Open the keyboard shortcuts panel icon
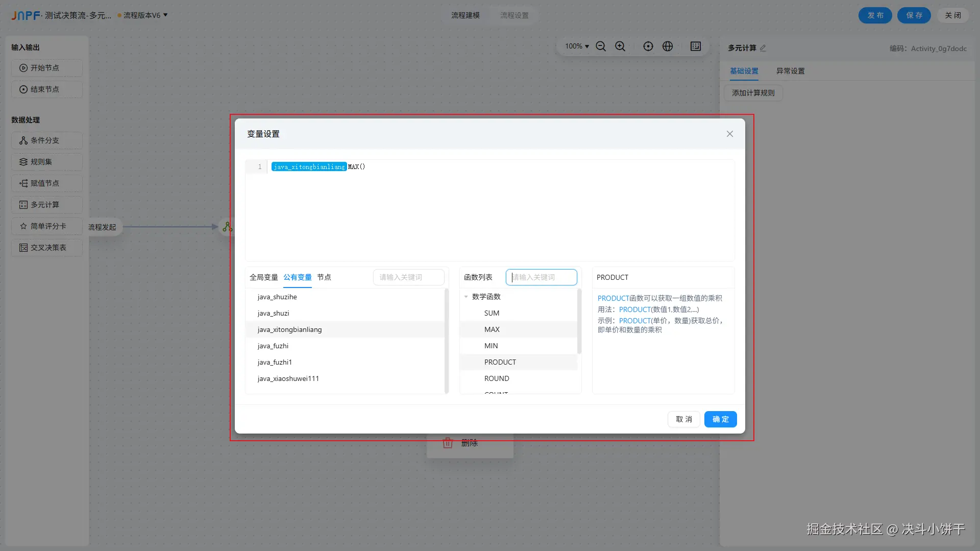The height and width of the screenshot is (551, 980). point(695,46)
